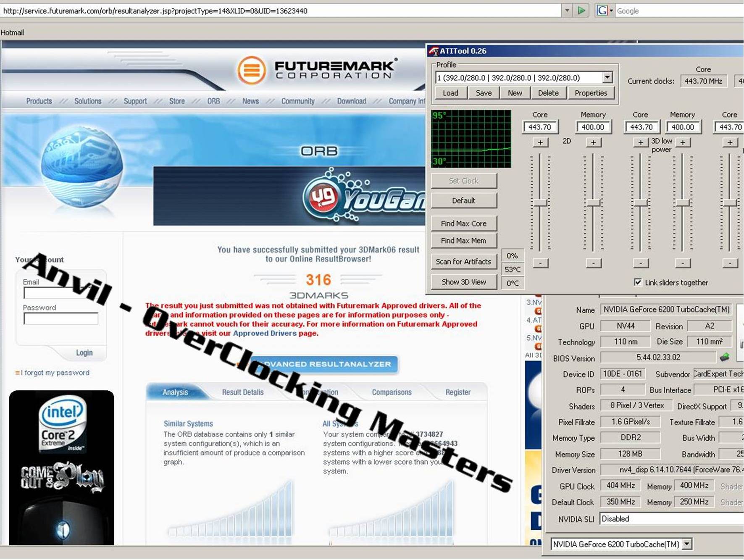Click the Futuremark Corporation logo
The height and width of the screenshot is (560, 744).
pyautogui.click(x=317, y=70)
